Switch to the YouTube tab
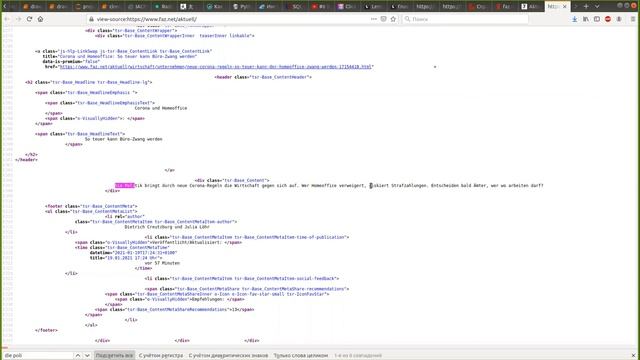This screenshot has width=640, height=360. click(x=320, y=7)
